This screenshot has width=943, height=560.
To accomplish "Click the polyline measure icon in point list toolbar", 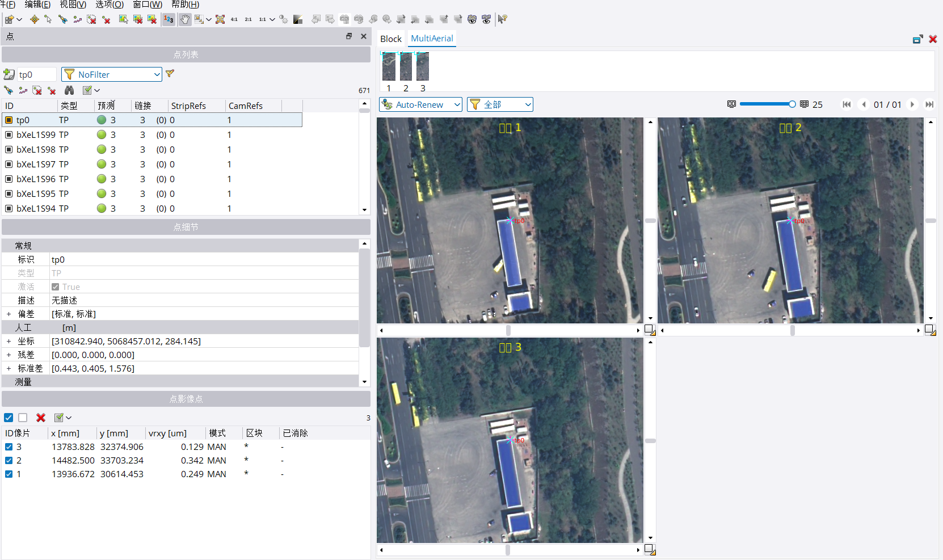I will coord(23,90).
